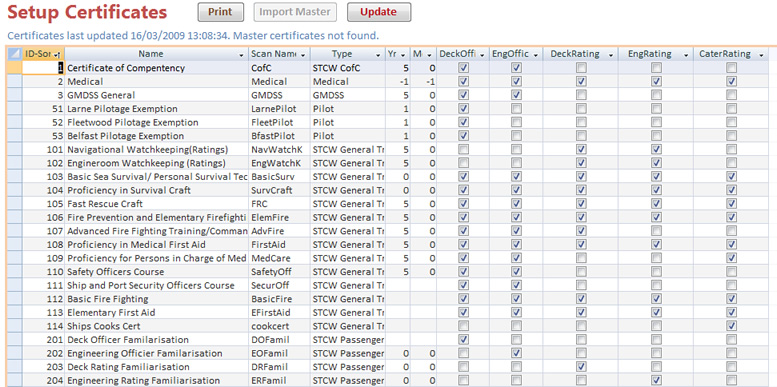Click row selector for the Medical row
This screenshot has width=777, height=387.
14,81
